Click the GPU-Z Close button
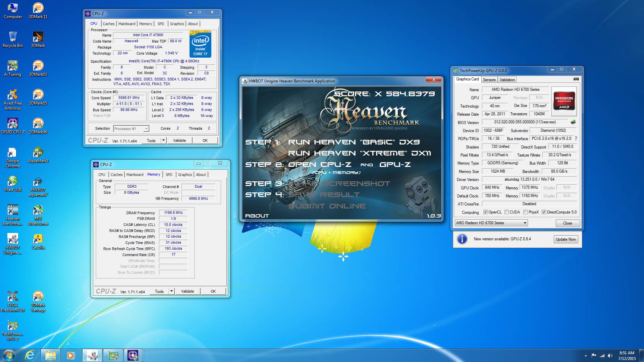Viewport: 644px width, 362px height. tap(568, 223)
